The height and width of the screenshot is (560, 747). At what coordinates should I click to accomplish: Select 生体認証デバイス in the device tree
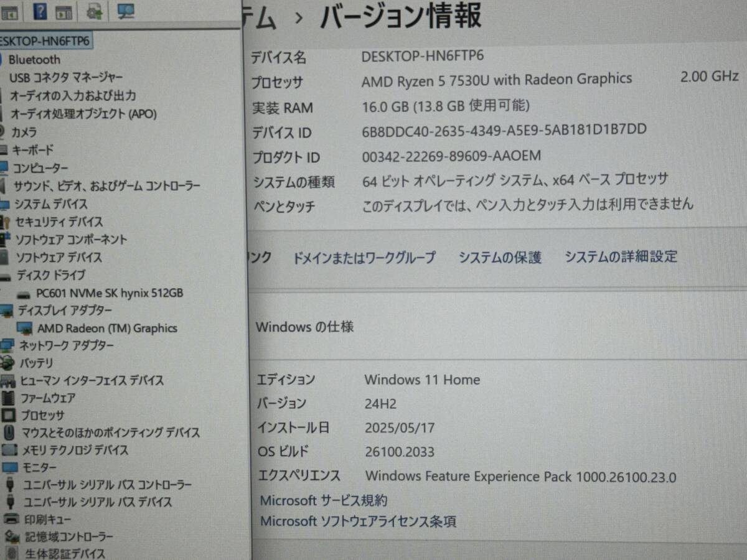tap(65, 553)
